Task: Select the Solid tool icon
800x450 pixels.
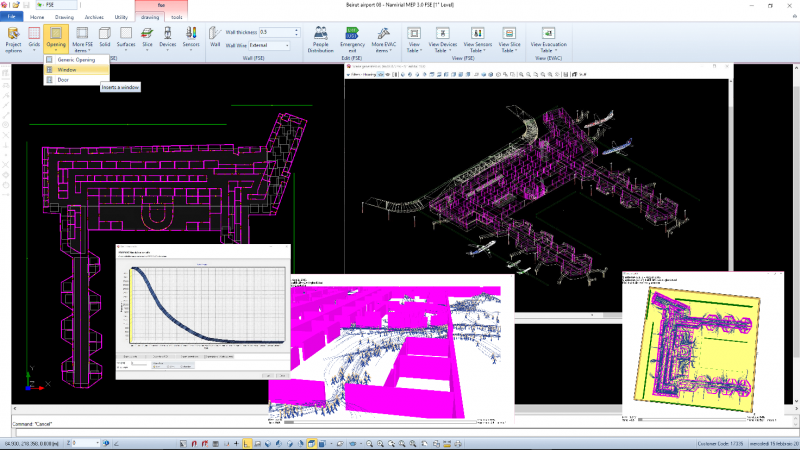Action: click(105, 37)
